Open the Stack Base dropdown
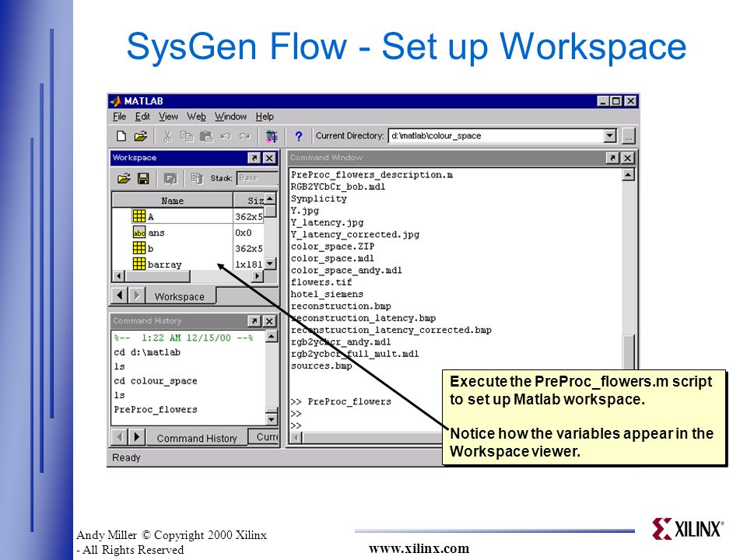The image size is (747, 560). coord(256,178)
